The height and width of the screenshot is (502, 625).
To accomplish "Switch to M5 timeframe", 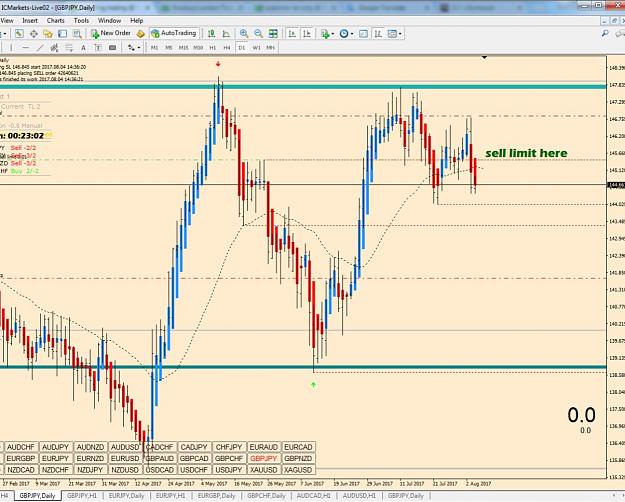I will tap(169, 48).
